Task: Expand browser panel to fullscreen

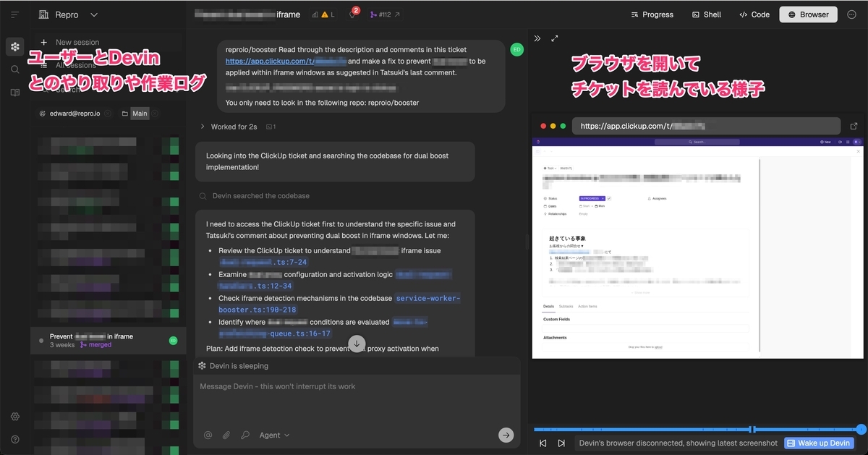Action: pos(555,38)
